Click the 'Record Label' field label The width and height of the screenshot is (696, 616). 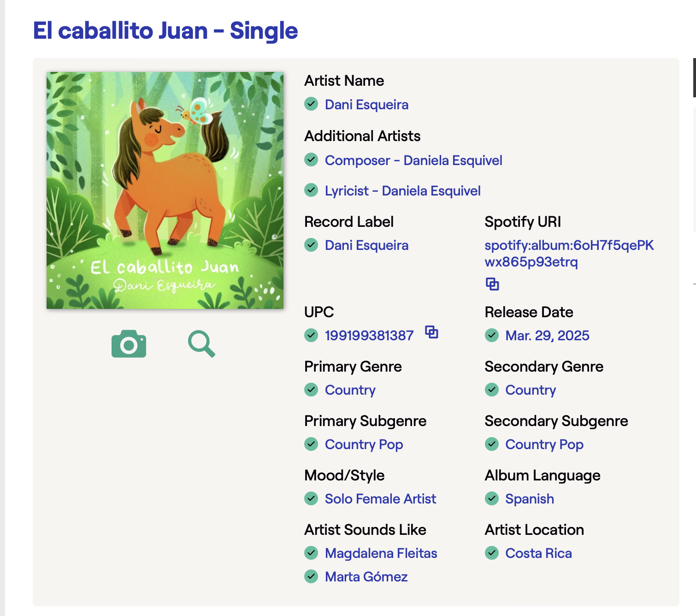coord(349,222)
